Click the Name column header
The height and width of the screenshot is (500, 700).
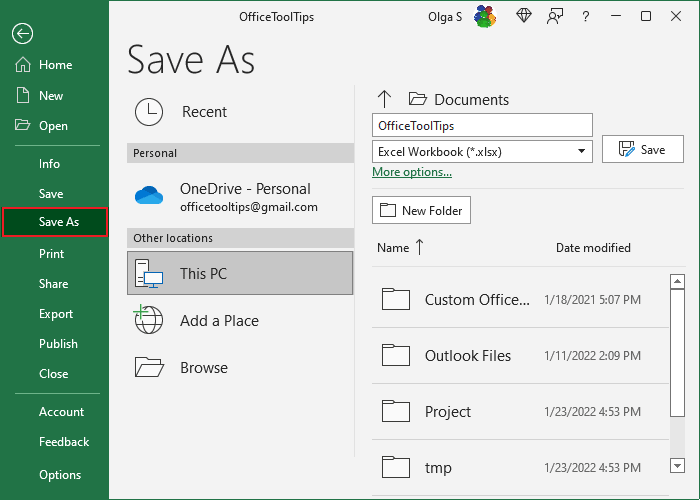[393, 248]
